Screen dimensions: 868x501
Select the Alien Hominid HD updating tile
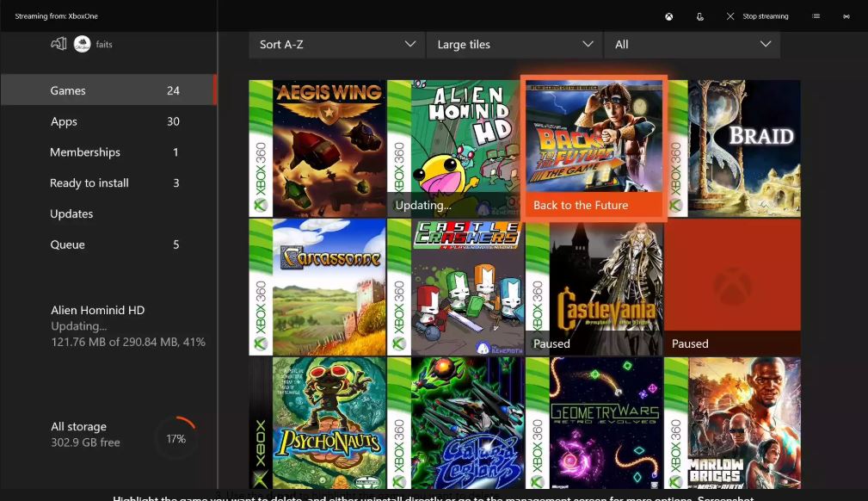tap(452, 149)
